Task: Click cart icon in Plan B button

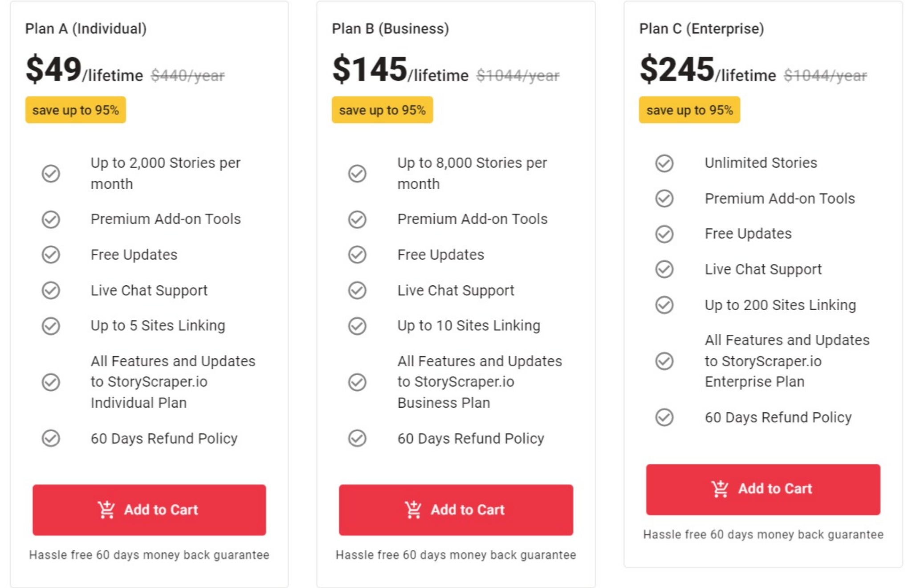Action: (x=413, y=510)
